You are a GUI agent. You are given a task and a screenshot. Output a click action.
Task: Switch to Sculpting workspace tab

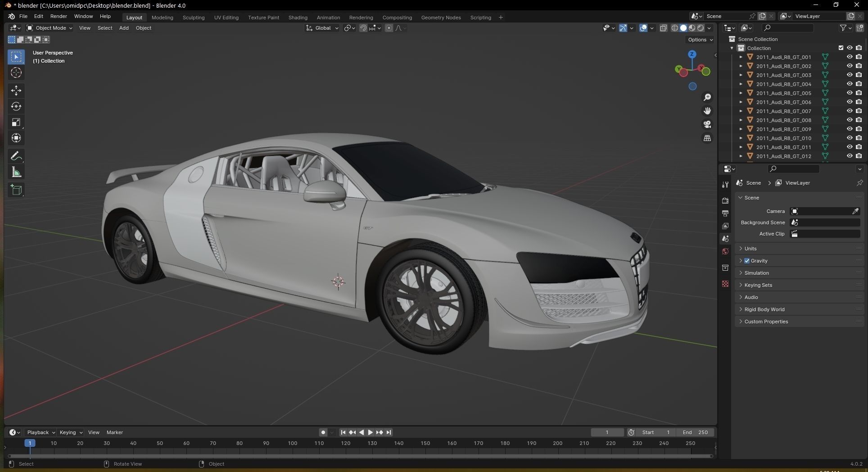(x=194, y=18)
